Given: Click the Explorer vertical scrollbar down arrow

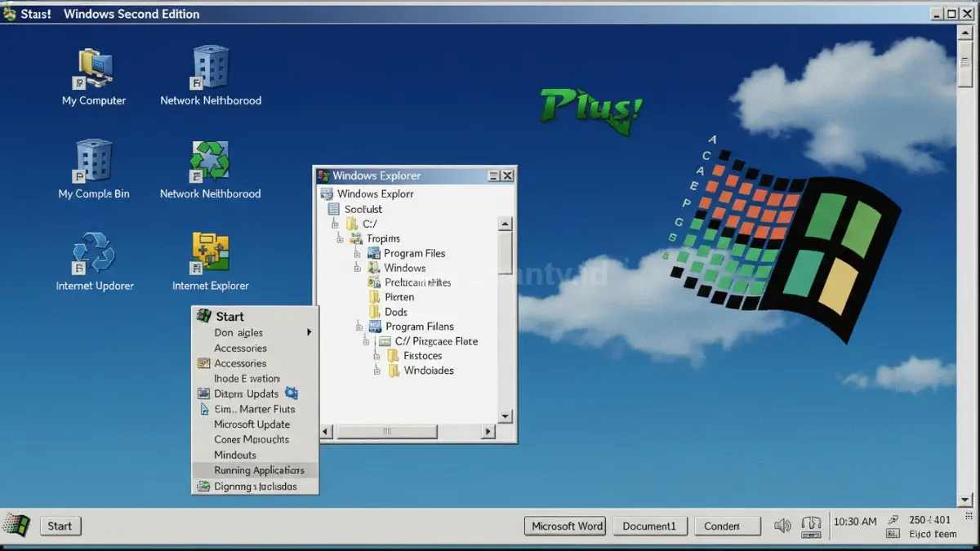Looking at the screenshot, I should (x=506, y=416).
